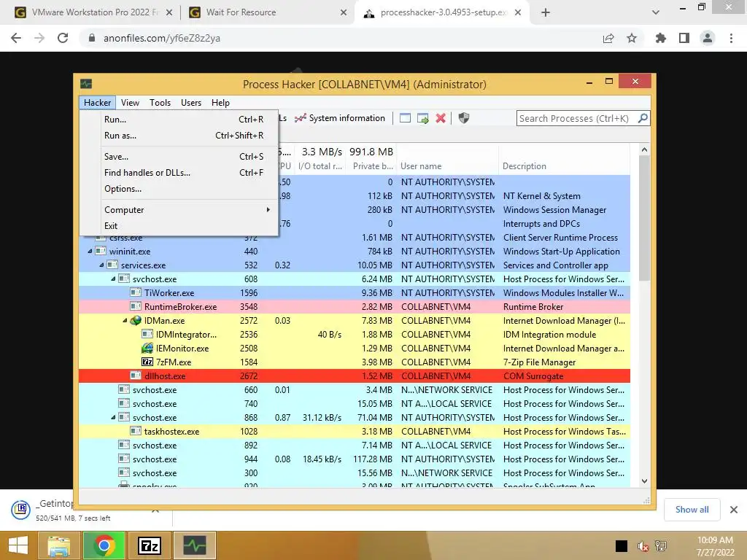Sort by the Description column
The image size is (747, 560).
[x=564, y=166]
